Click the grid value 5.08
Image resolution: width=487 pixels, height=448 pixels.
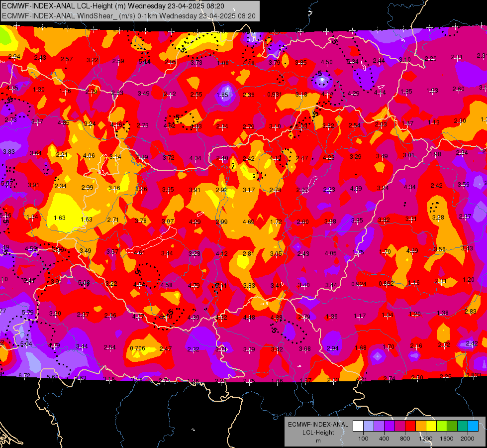point(84,283)
